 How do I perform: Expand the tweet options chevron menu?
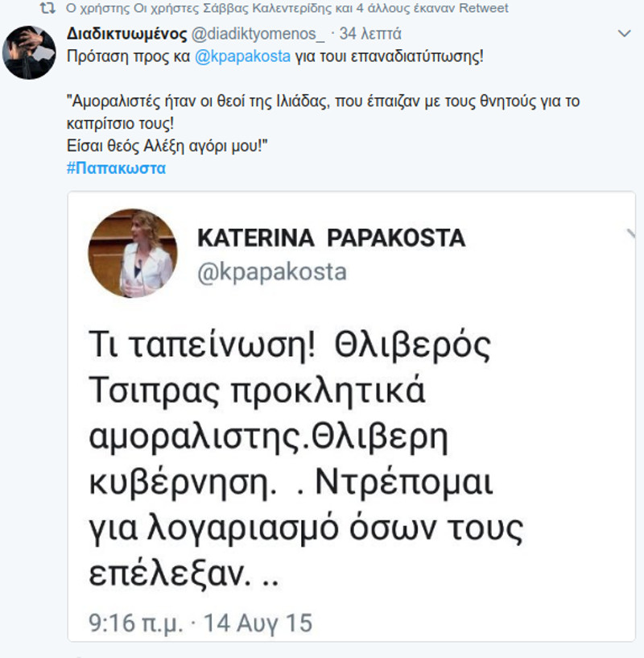pos(625,34)
